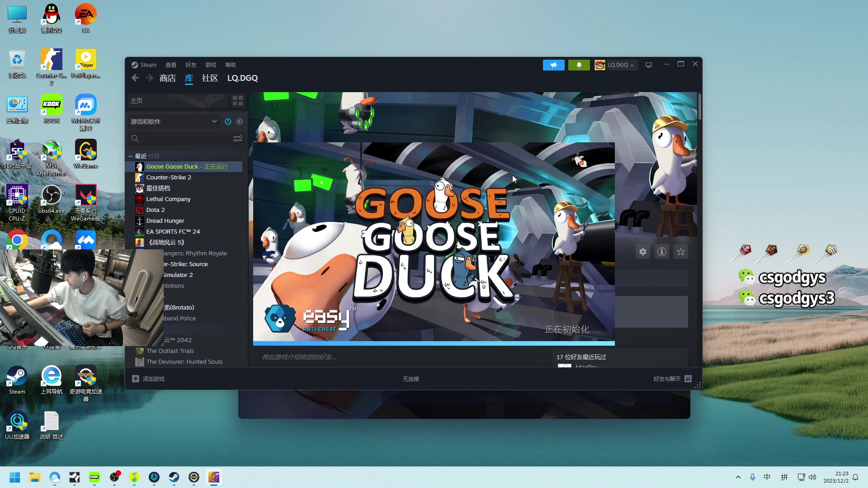Open the 查看 menu

point(171,65)
